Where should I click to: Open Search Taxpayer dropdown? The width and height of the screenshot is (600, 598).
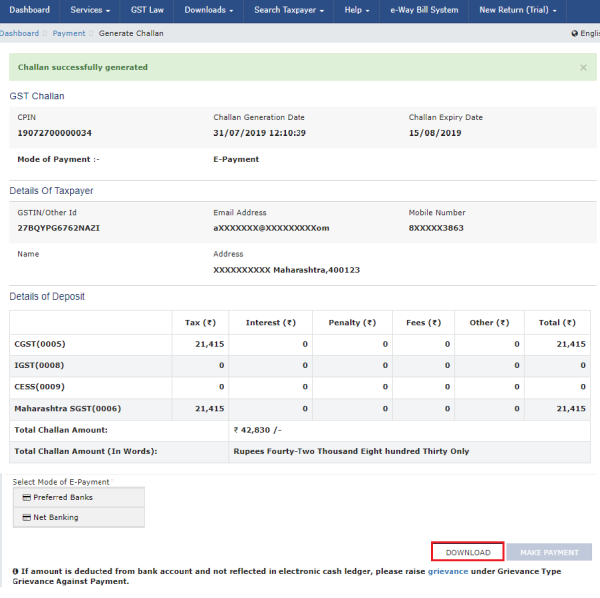(x=289, y=10)
